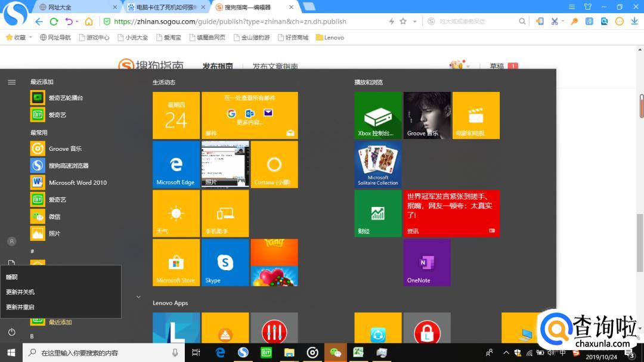
Task: Open the 小说大全 bookmark
Action: pos(132,38)
